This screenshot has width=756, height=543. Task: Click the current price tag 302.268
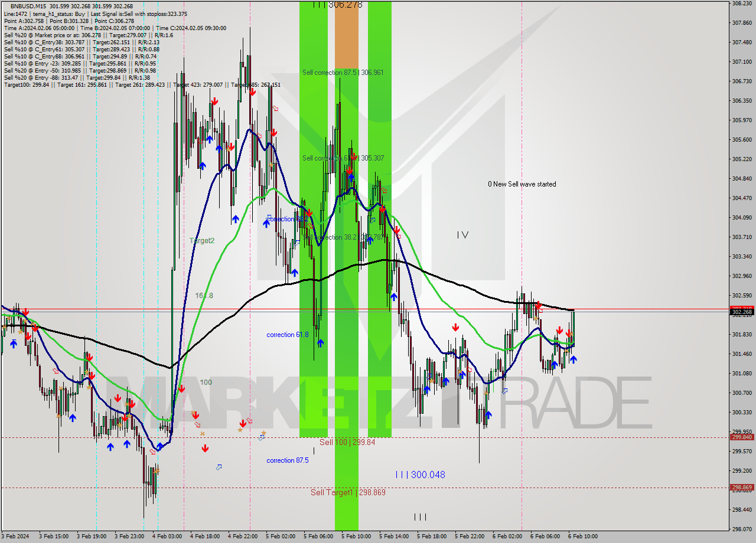(x=742, y=312)
